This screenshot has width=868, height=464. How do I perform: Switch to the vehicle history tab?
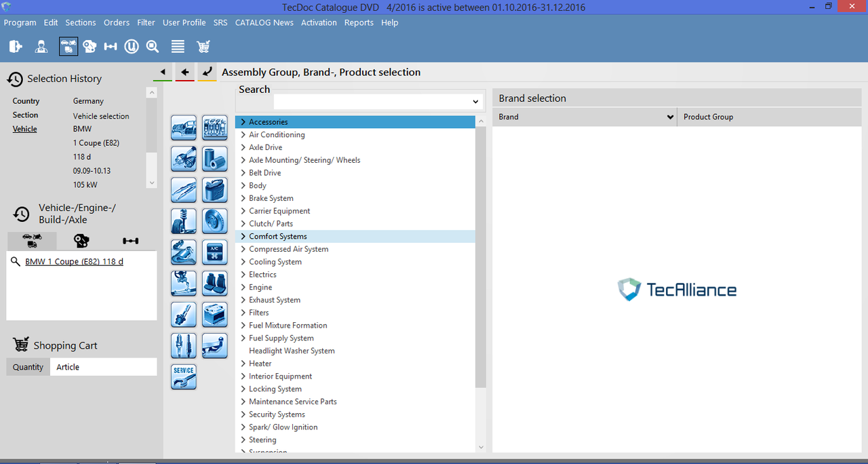pyautogui.click(x=32, y=241)
